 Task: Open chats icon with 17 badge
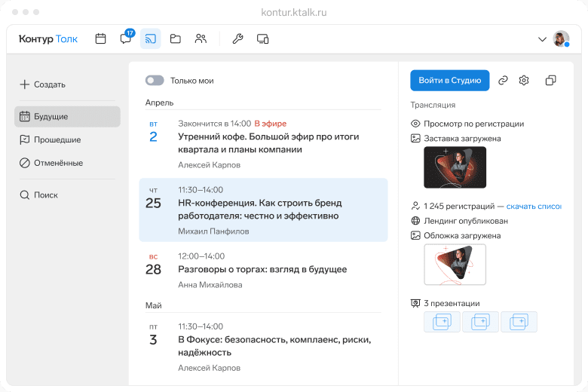(125, 38)
